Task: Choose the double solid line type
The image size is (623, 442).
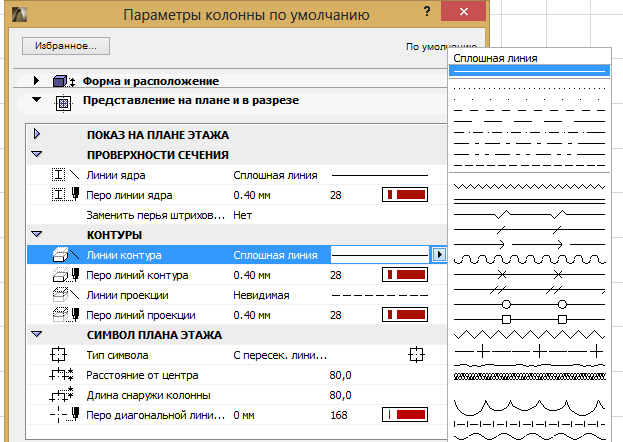Action: (529, 201)
